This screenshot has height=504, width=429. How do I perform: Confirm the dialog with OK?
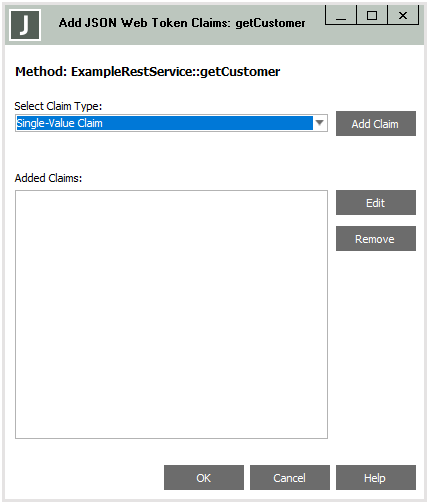204,478
